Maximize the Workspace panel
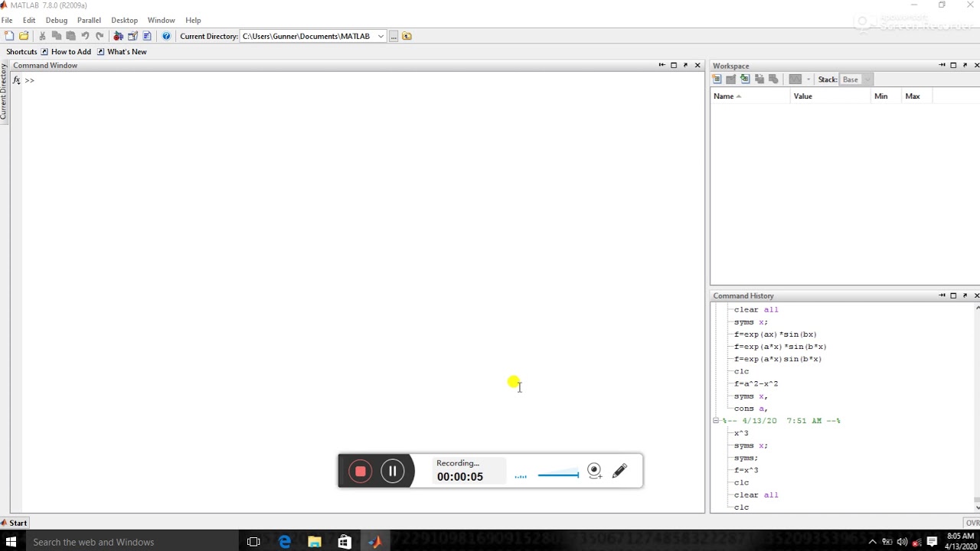Image resolution: width=980 pixels, height=551 pixels. pyautogui.click(x=953, y=65)
